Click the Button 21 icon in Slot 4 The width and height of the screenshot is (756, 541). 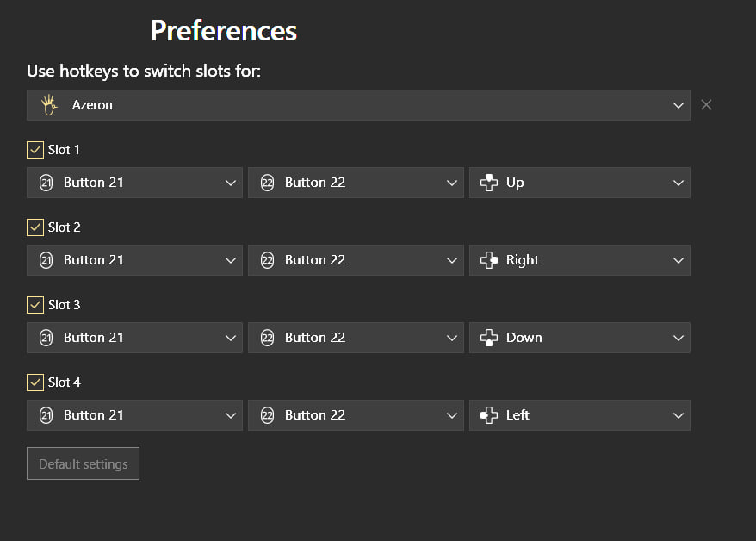click(x=46, y=415)
